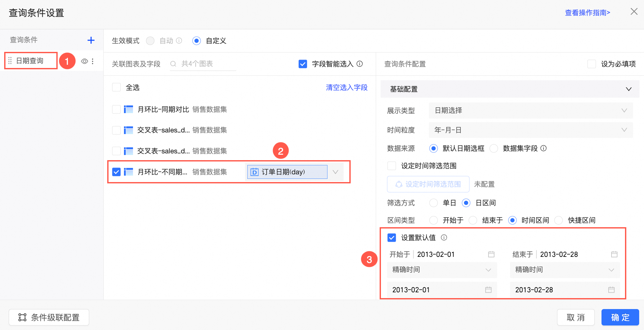Select the 自定义 effective mode radio

tap(196, 41)
